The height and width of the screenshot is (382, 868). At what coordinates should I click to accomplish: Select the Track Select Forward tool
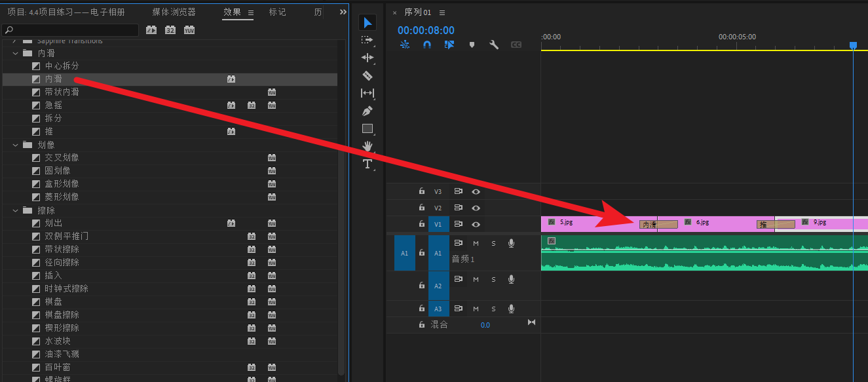pos(368,40)
